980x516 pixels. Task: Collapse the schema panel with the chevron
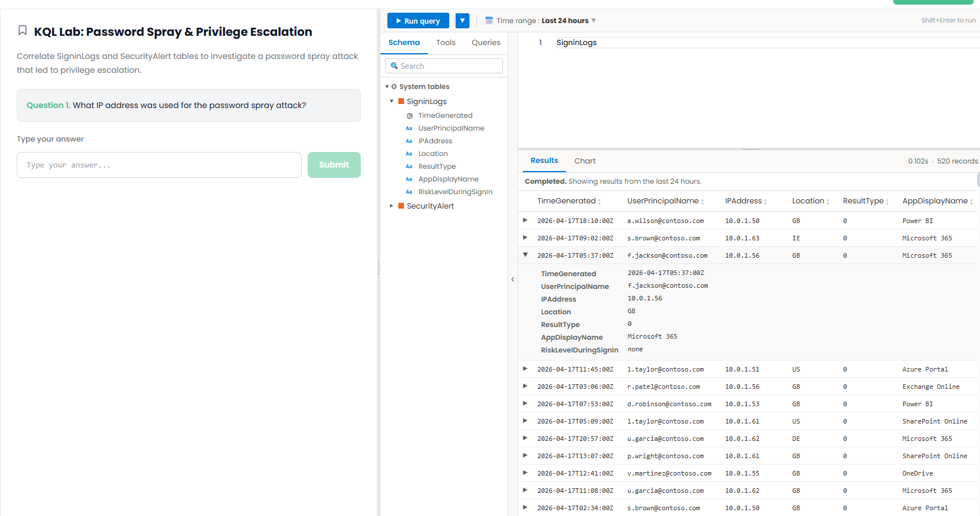click(x=512, y=280)
